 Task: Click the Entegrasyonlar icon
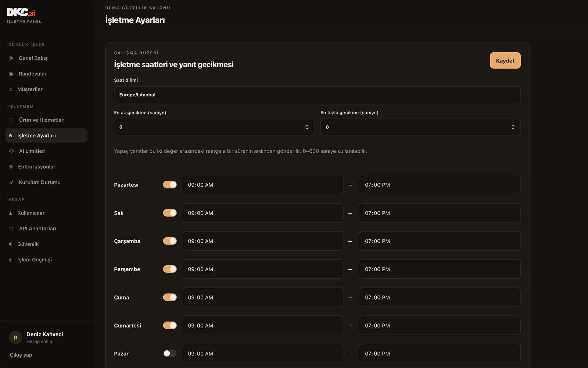(x=11, y=167)
